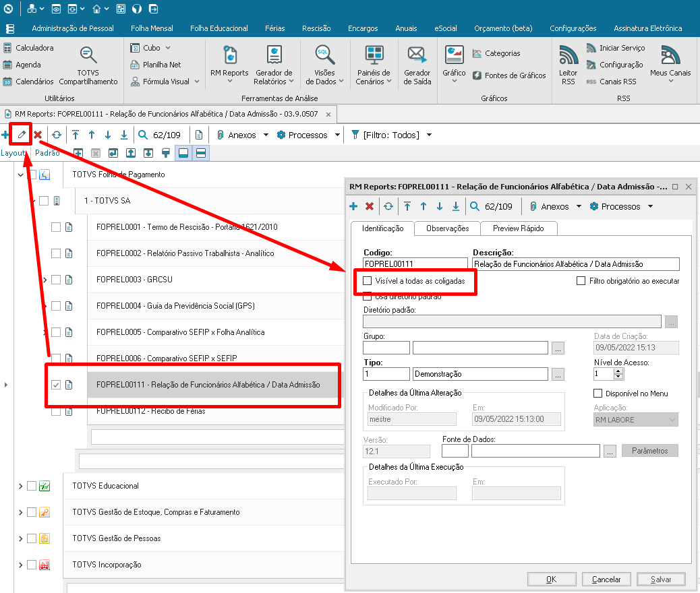Increase the Nível de Acesso value
This screenshot has height=593, width=700.
tap(618, 371)
